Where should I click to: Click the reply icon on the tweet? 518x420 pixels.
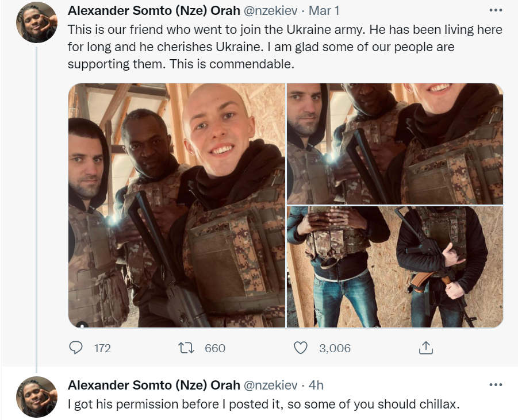[x=75, y=348]
